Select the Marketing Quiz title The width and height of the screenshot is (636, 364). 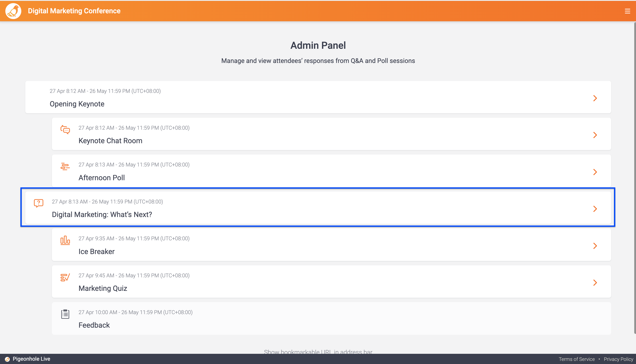point(103,288)
